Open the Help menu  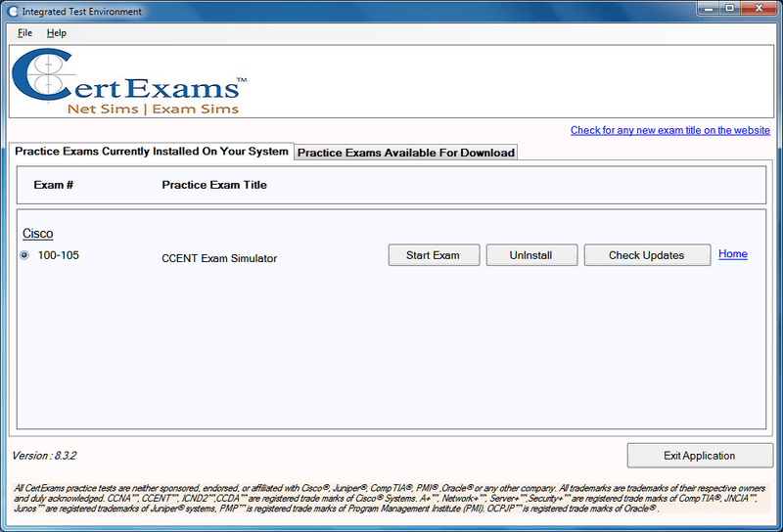point(57,33)
